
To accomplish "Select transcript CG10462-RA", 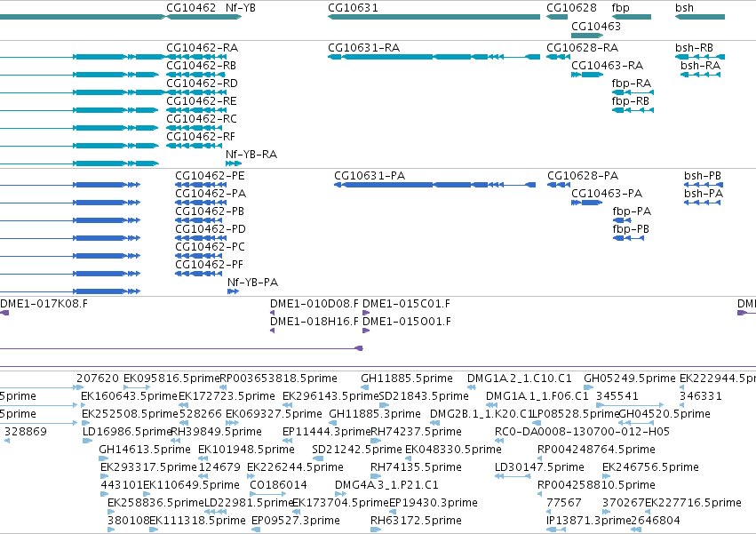I will click(202, 48).
